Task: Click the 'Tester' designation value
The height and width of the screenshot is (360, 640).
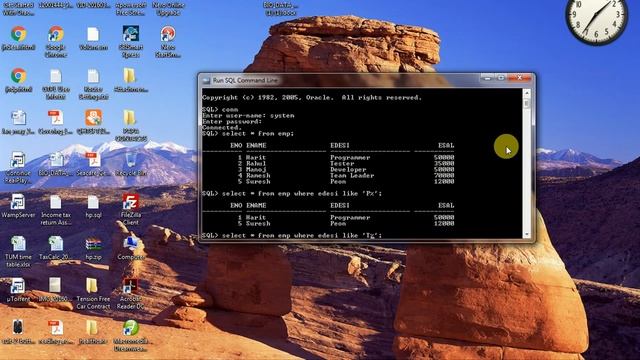Action: click(x=342, y=163)
